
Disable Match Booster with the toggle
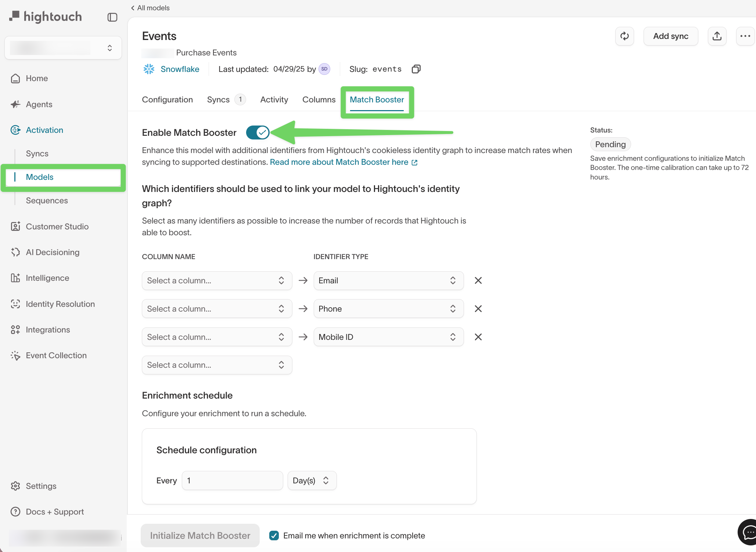258,132
